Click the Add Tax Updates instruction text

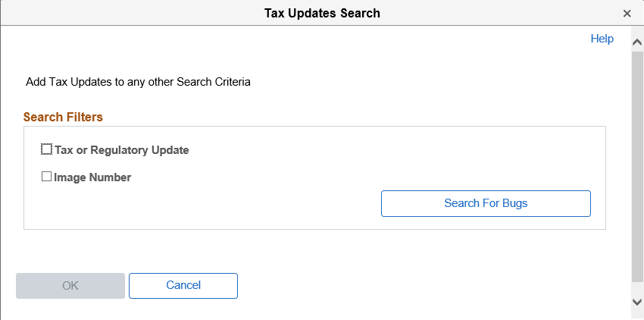(138, 81)
